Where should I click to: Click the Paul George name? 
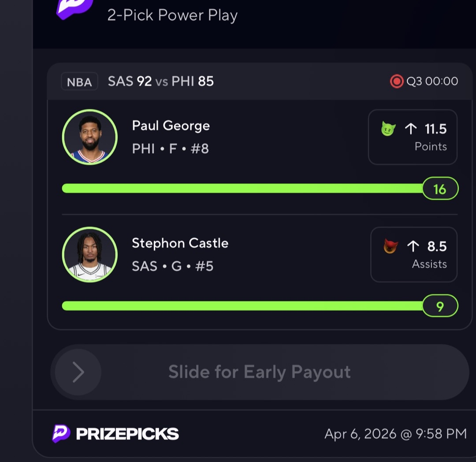171,126
